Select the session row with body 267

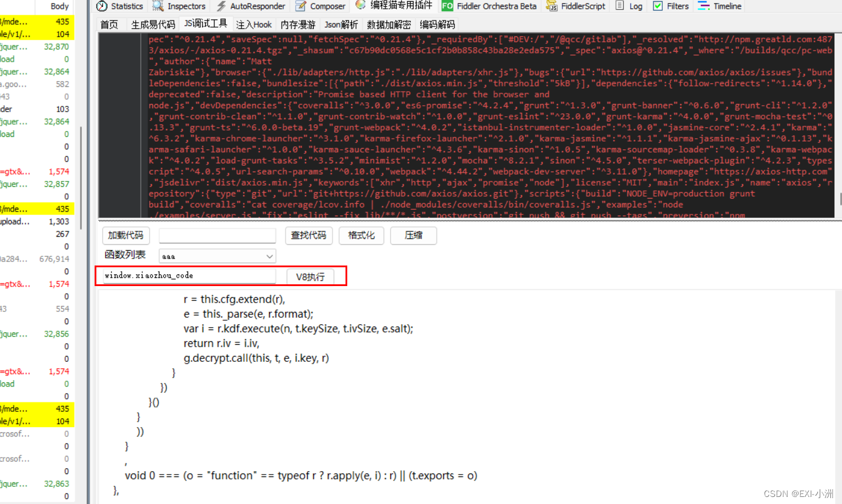coord(37,234)
